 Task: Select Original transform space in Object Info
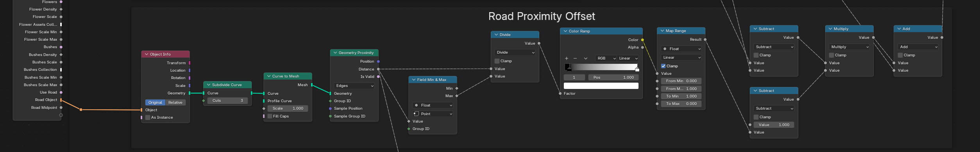click(155, 103)
